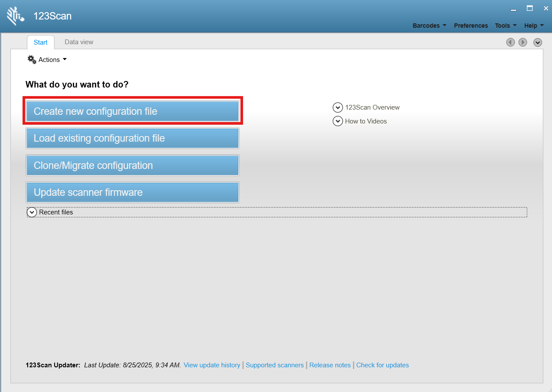Screen dimensions: 552x392
Task: Click Load existing configuration file
Action: (133, 138)
